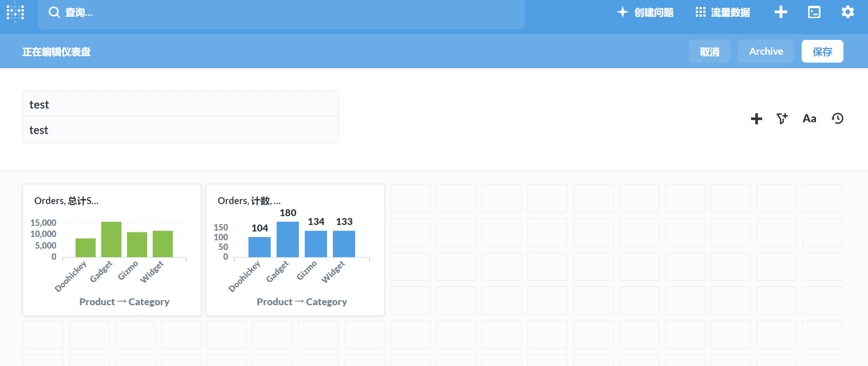This screenshot has height=366, width=868.
Task: Cancel editing with 取消 button
Action: click(709, 51)
